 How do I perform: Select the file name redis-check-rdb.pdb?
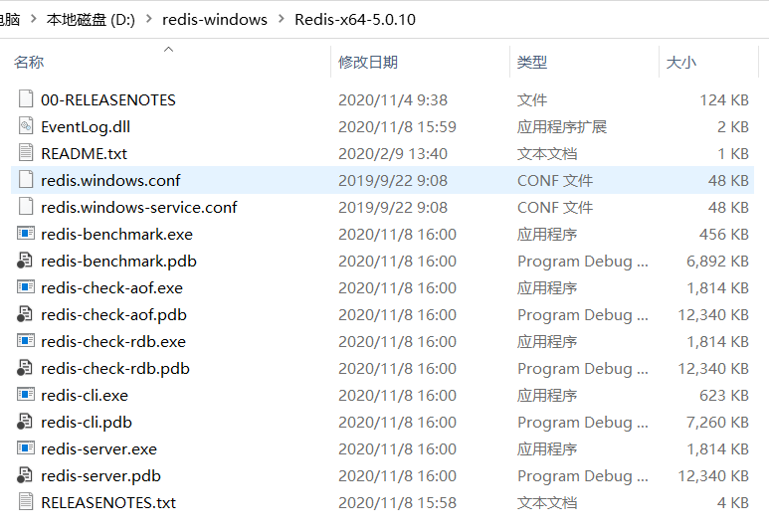point(115,368)
